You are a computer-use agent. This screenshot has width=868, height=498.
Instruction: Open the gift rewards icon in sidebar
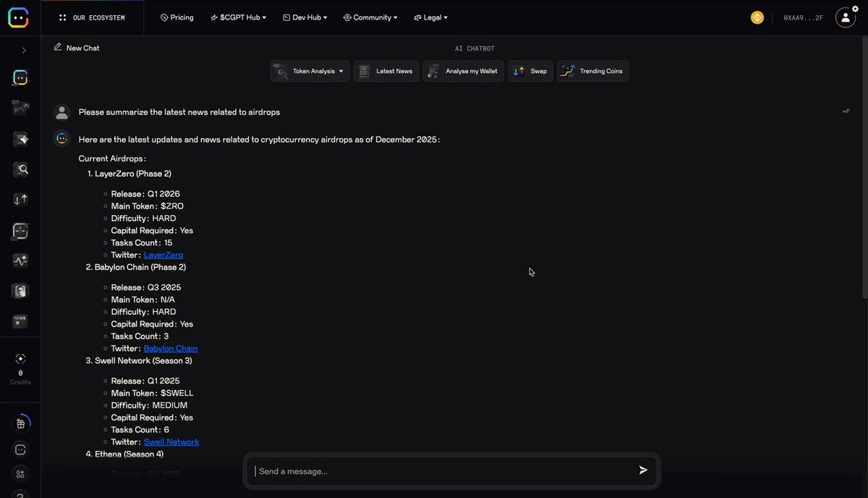point(20,424)
